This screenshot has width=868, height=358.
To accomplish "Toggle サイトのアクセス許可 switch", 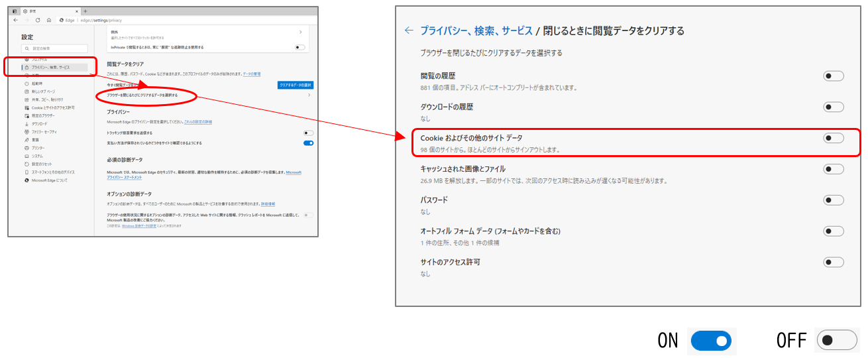I will pos(834,262).
